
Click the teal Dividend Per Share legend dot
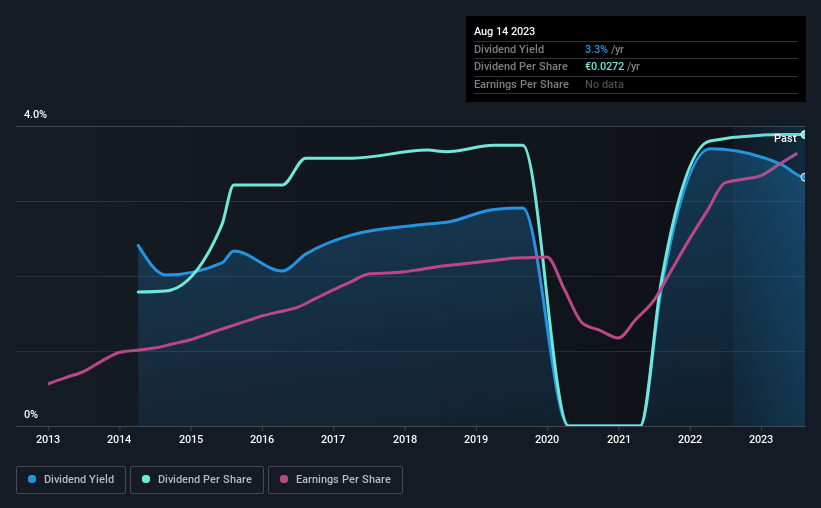tap(146, 480)
